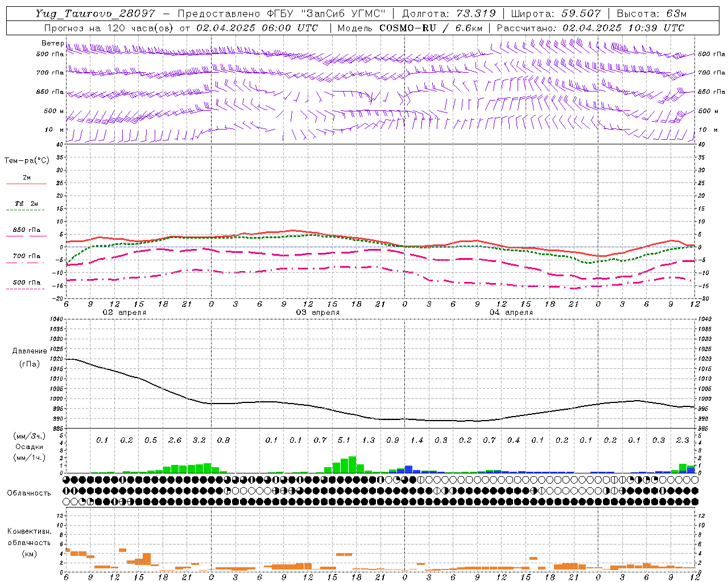Click the 3-hour precipitation value 1.3
The width and height of the screenshot is (728, 582).
(x=369, y=440)
